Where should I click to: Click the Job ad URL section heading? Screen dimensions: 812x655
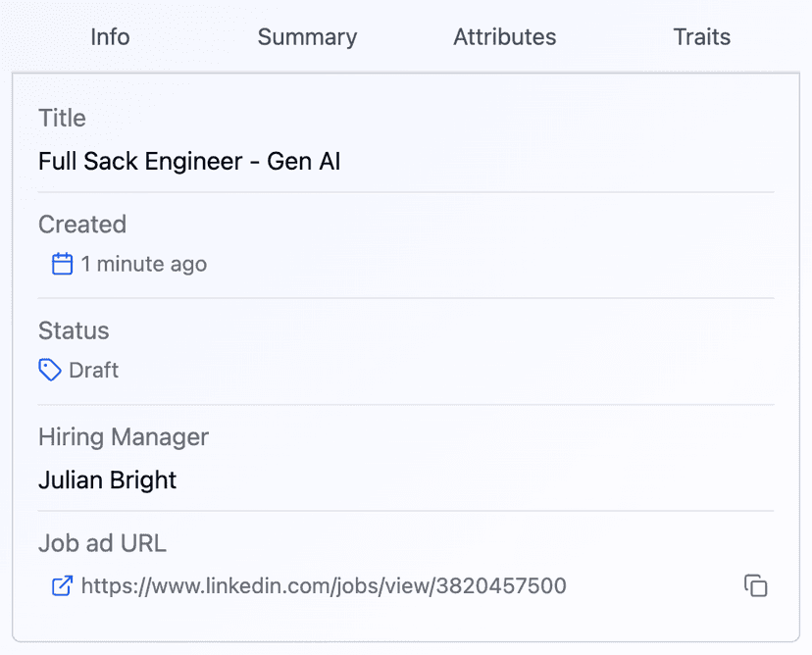(x=102, y=543)
